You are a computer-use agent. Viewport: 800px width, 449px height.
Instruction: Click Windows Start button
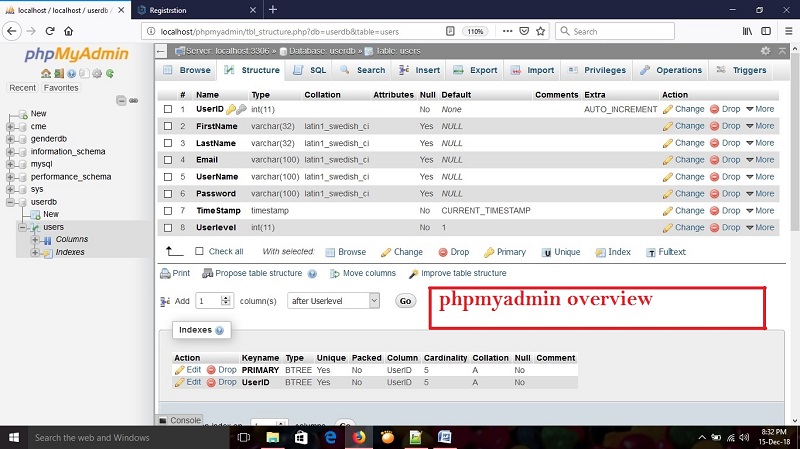tap(14, 437)
